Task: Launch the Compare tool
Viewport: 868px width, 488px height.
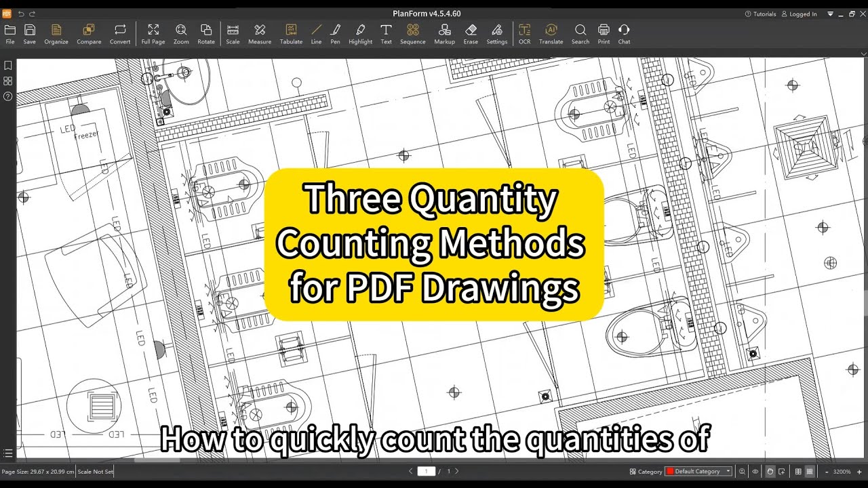Action: [89, 34]
